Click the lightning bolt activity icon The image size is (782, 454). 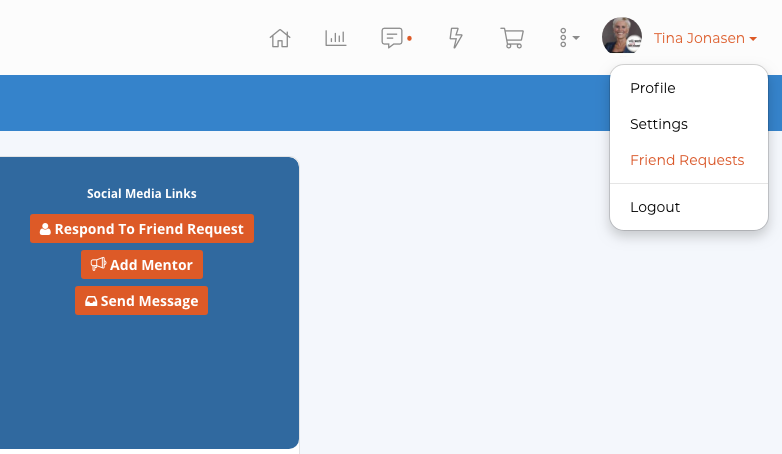pyautogui.click(x=455, y=38)
